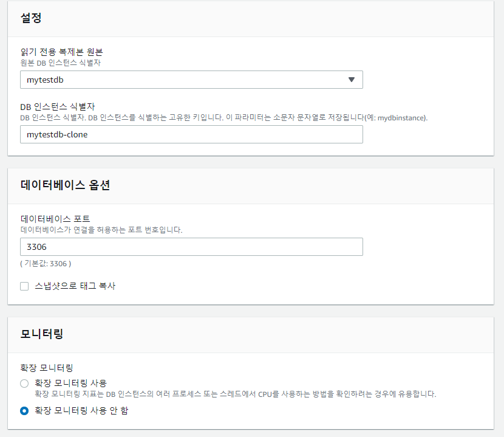
Task: Click the 데이터베이스 포트 label
Action: click(55, 219)
